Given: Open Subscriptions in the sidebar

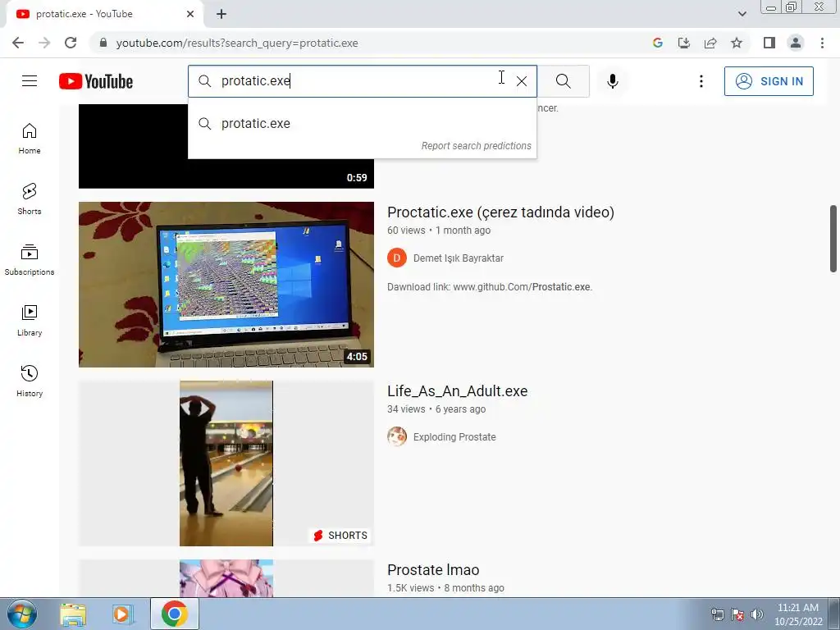Looking at the screenshot, I should pos(30,260).
